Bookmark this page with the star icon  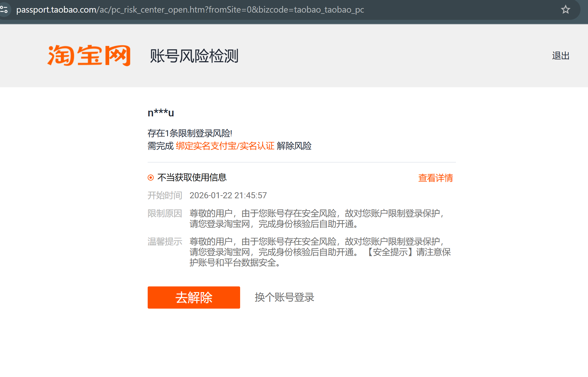pos(565,10)
